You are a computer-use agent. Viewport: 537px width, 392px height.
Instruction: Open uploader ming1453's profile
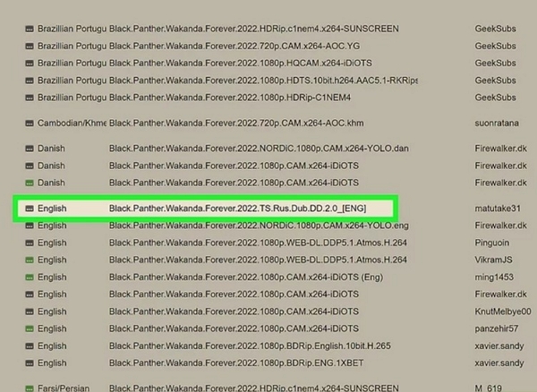click(x=494, y=277)
